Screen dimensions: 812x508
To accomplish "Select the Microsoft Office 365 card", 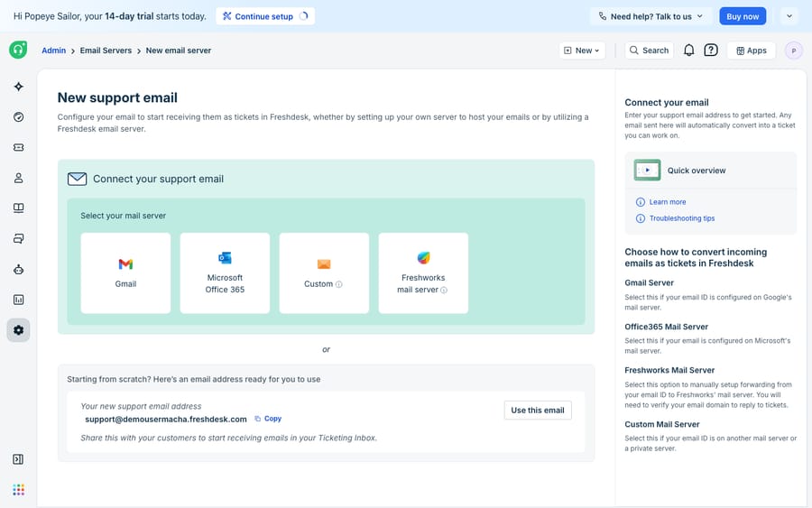I will click(x=225, y=272).
